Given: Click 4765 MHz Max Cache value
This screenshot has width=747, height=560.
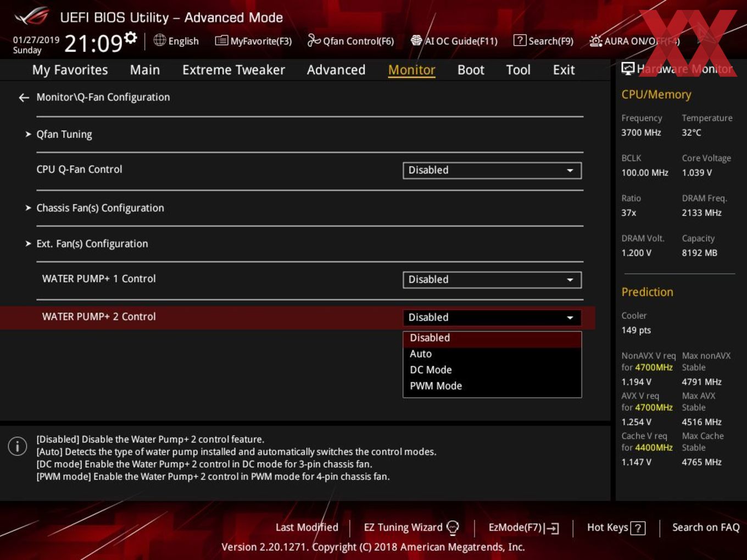Looking at the screenshot, I should [701, 462].
